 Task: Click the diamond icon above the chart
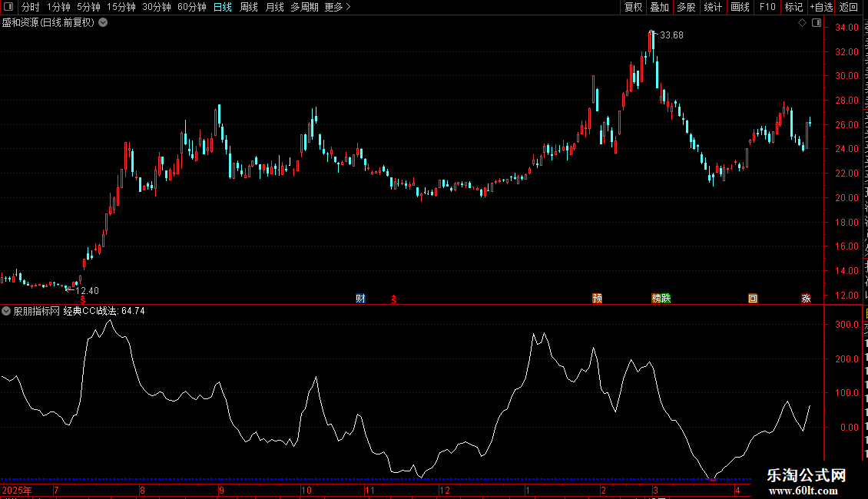802,23
